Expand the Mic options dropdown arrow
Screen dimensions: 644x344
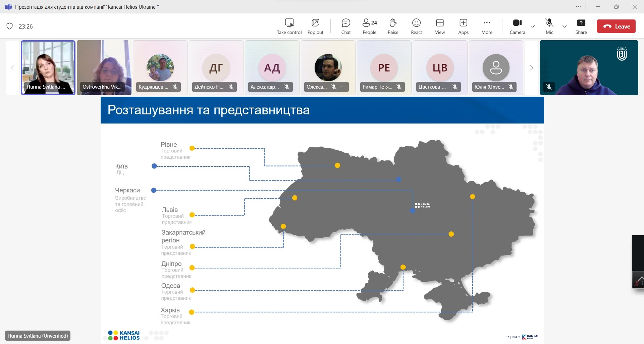click(x=565, y=26)
